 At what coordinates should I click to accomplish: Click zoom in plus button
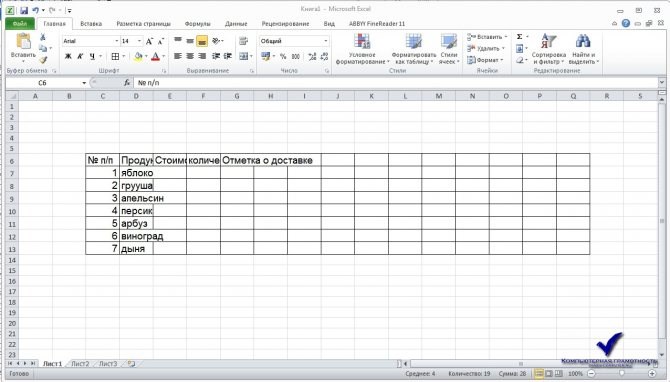pos(652,373)
